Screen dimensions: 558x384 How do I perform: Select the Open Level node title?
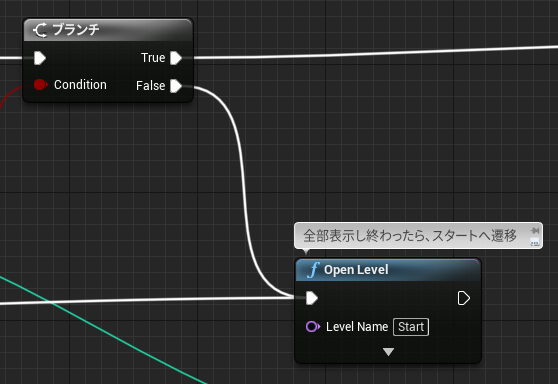(356, 270)
